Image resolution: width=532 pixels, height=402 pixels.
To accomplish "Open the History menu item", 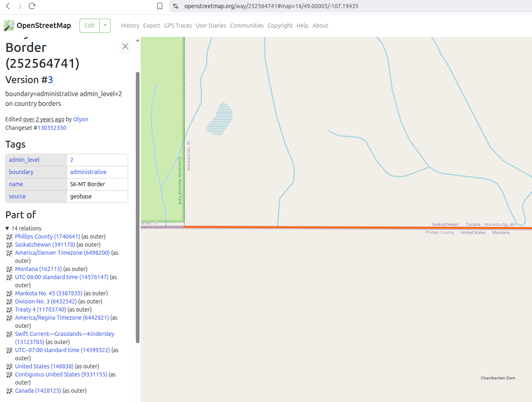I will 130,26.
